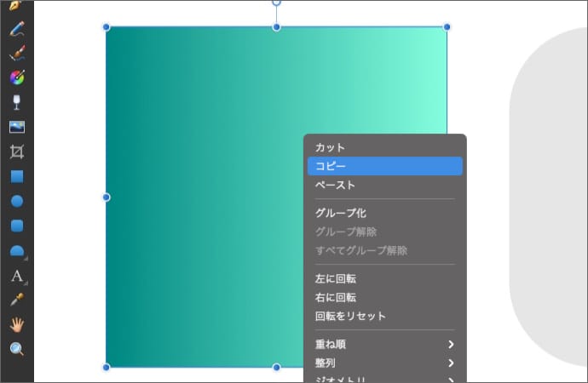Choose 左に回転 to rotate left
The width and height of the screenshot is (588, 383).
coord(335,278)
